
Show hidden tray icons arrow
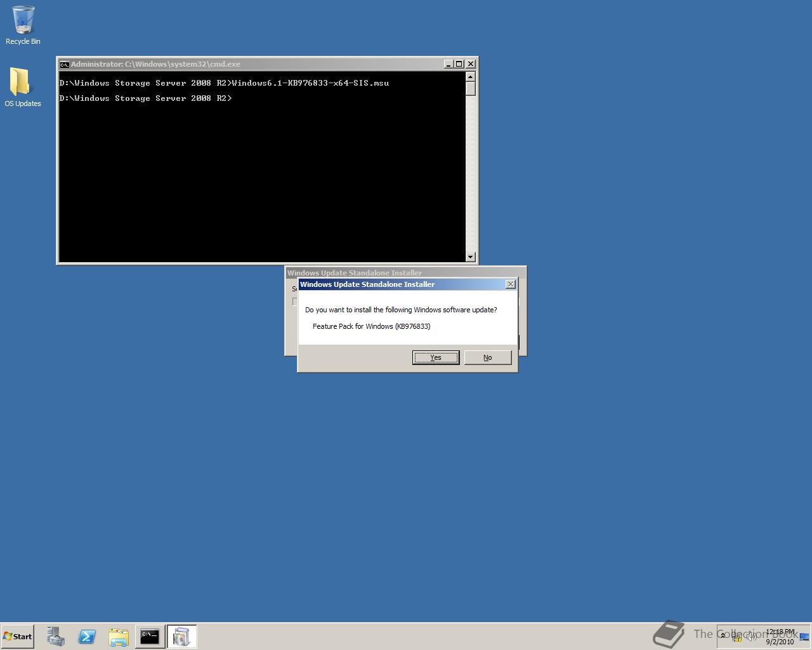click(723, 636)
